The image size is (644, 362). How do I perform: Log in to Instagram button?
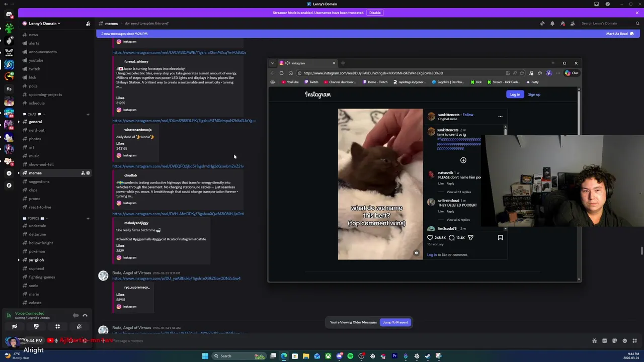[x=515, y=95]
